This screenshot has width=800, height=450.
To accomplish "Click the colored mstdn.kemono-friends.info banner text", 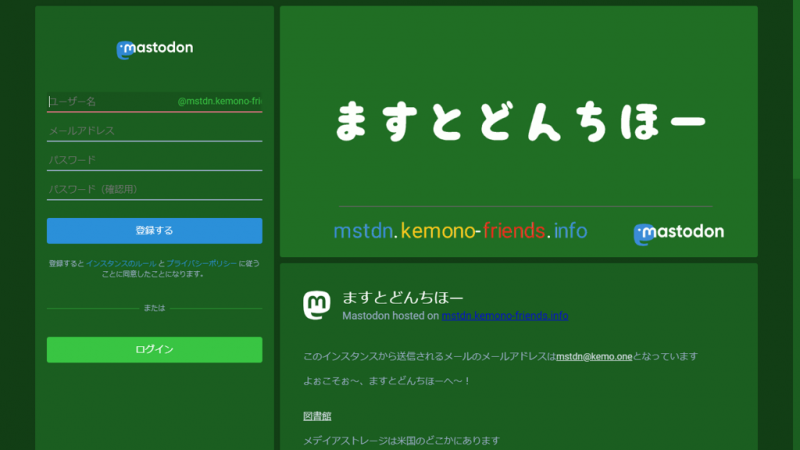I will (460, 231).
